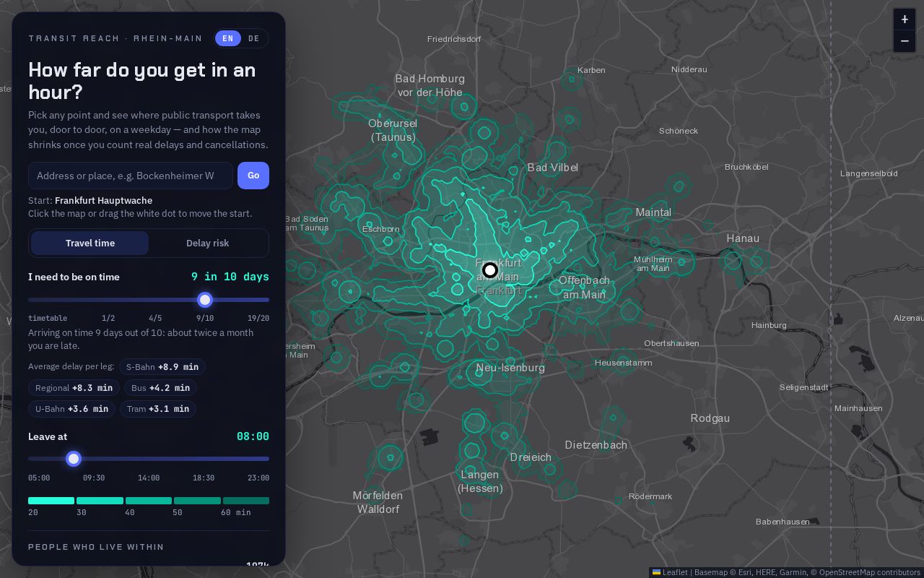Click the Babenhausen map label
The image size is (924, 578).
pyautogui.click(x=783, y=522)
